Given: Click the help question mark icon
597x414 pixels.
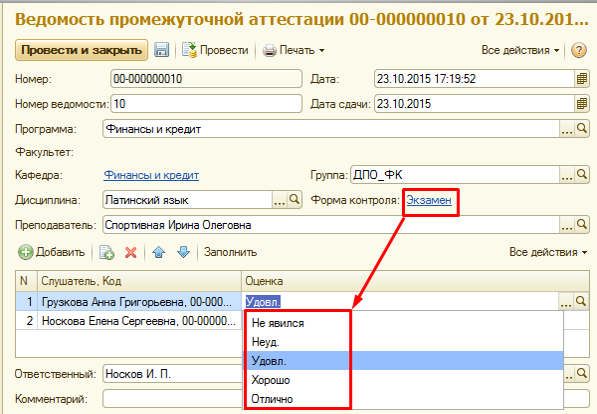Looking at the screenshot, I should point(579,50).
